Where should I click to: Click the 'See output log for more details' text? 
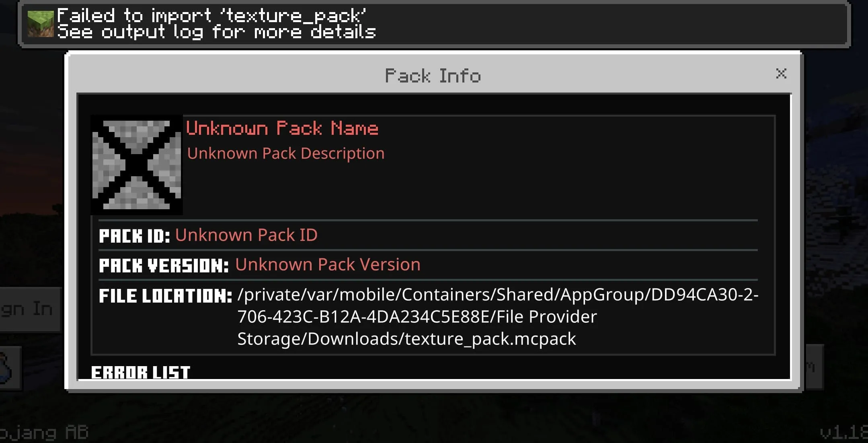click(x=217, y=32)
